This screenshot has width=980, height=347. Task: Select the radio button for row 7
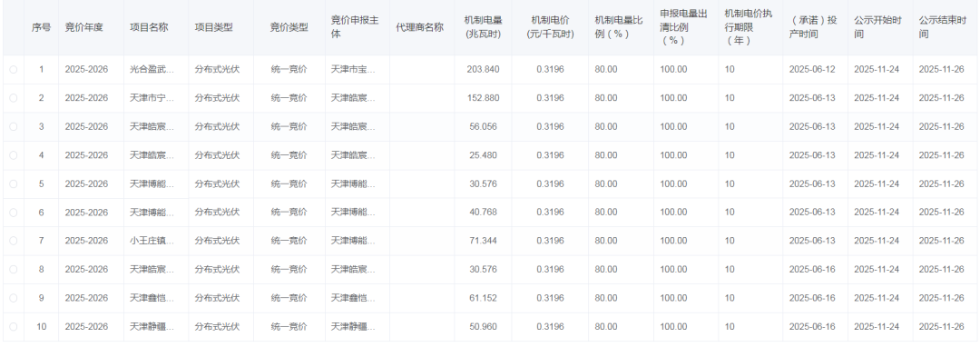13,241
